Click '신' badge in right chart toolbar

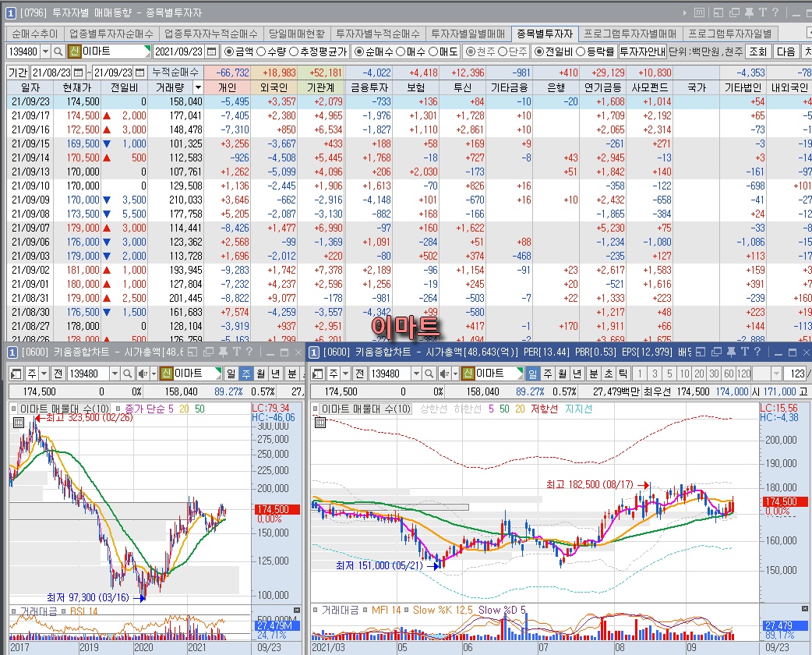point(468,373)
